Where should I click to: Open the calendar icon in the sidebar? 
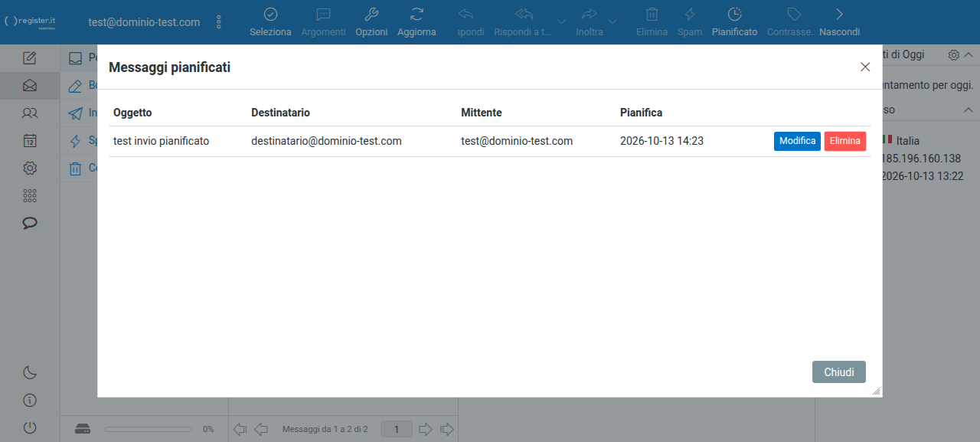click(x=30, y=140)
